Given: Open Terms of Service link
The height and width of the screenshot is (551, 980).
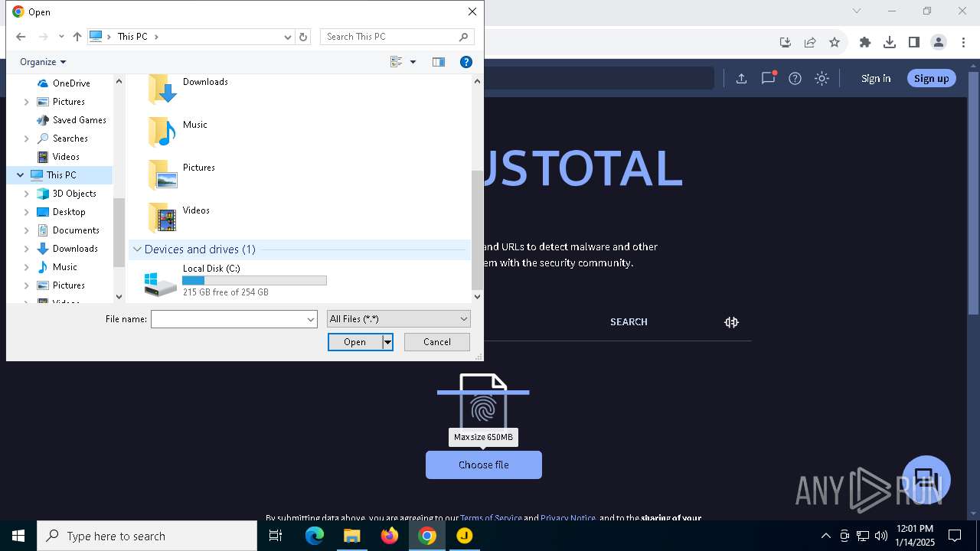Looking at the screenshot, I should pyautogui.click(x=491, y=518).
